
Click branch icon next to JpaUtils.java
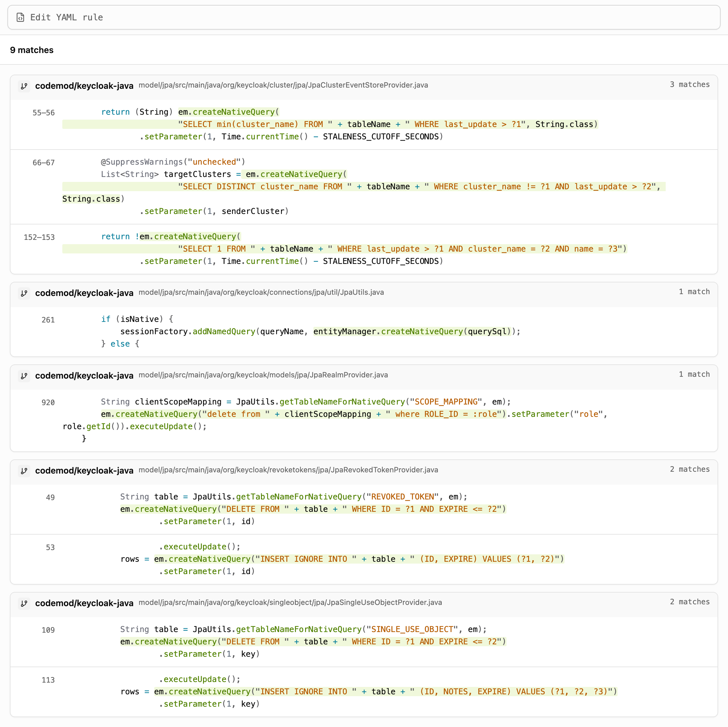24,293
